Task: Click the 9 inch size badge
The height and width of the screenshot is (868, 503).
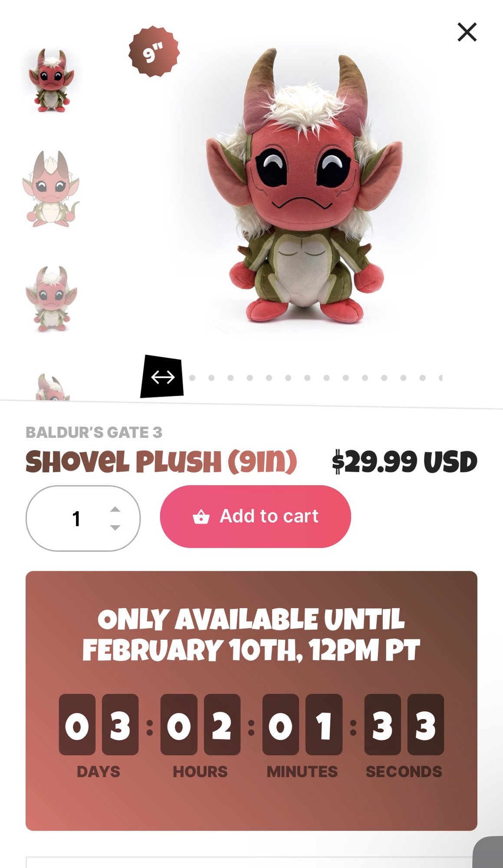Action: 154,52
